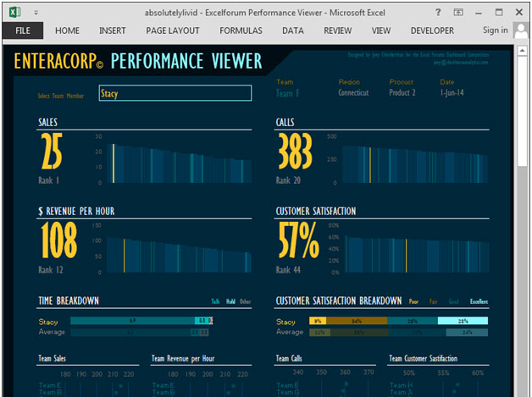532x397 pixels.
Task: Click the Team Sales chart title
Action: 52,358
